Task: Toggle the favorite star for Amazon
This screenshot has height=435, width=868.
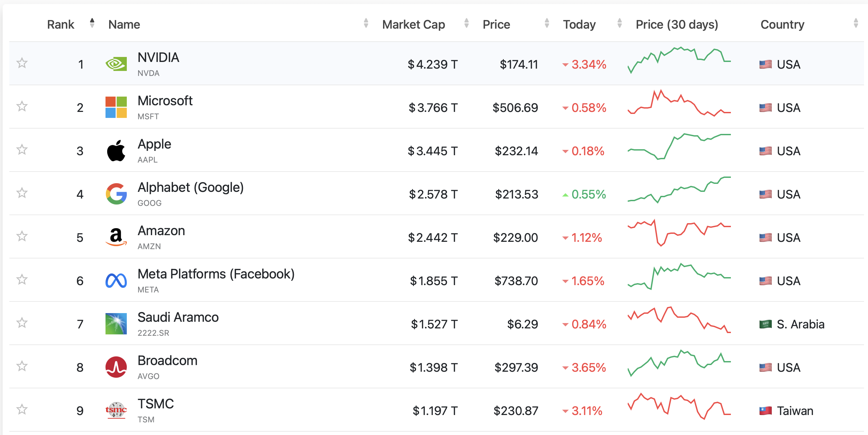Action: [22, 236]
